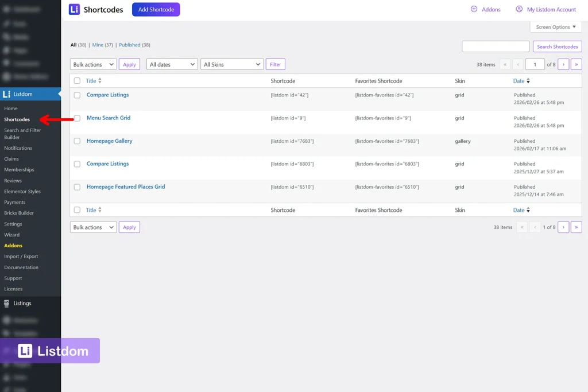Click the Add Shortcode button
The image size is (588, 392).
click(156, 9)
